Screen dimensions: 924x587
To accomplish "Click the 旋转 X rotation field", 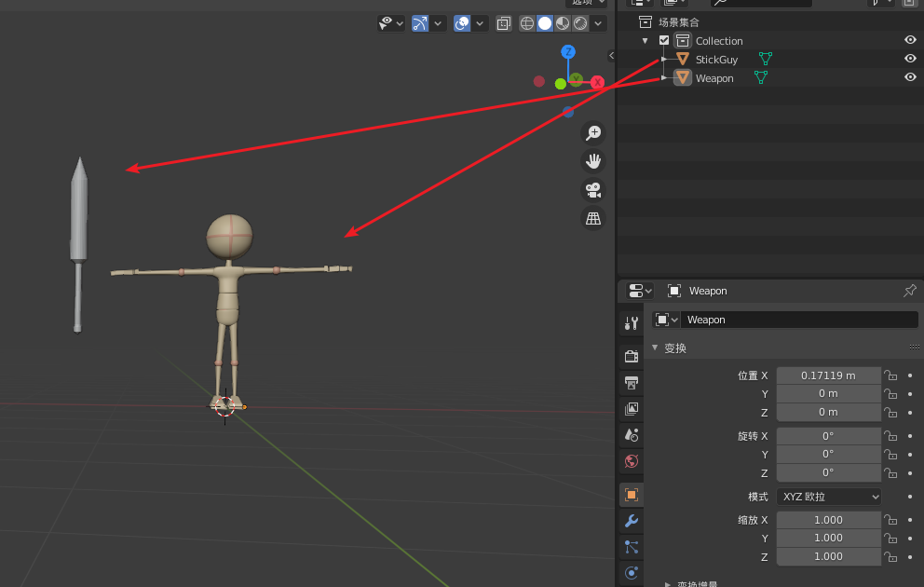I will (828, 436).
